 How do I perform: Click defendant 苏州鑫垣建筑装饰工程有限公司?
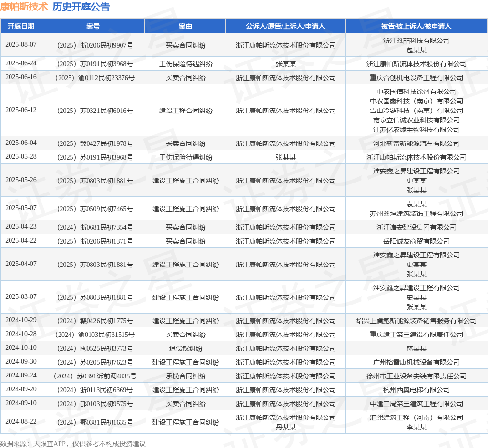pos(417,214)
